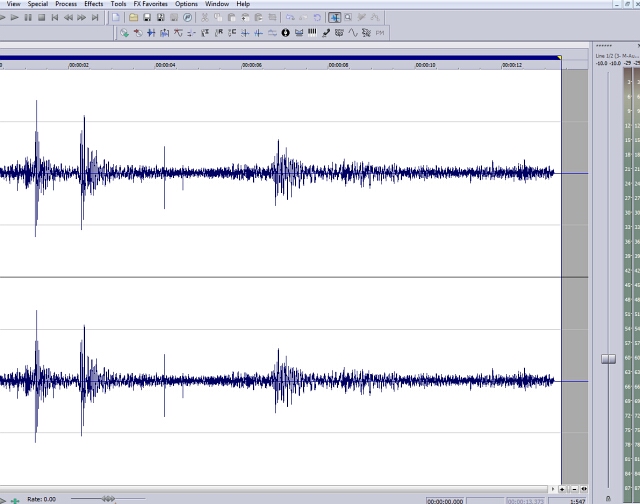Click the microphone-shaped toolbar icon
This screenshot has width=640, height=504.
tap(326, 33)
